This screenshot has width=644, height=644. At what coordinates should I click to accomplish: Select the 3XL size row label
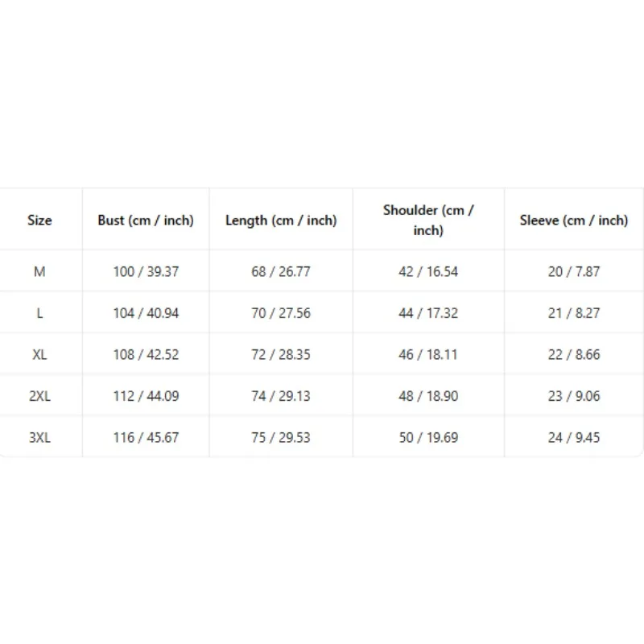[39, 437]
